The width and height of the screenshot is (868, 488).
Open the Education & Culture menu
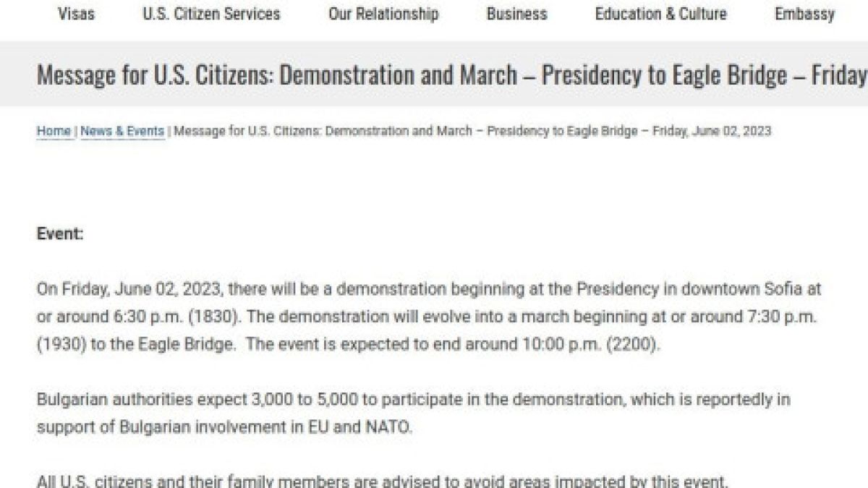pos(660,14)
